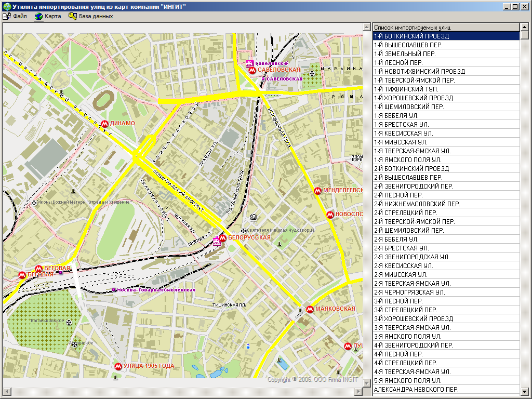Image resolution: width=532 pixels, height=399 pixels.
Task: Select 1-Й БОТКИНСКИЙ ПРОЕЗД in street list
Action: pos(446,36)
